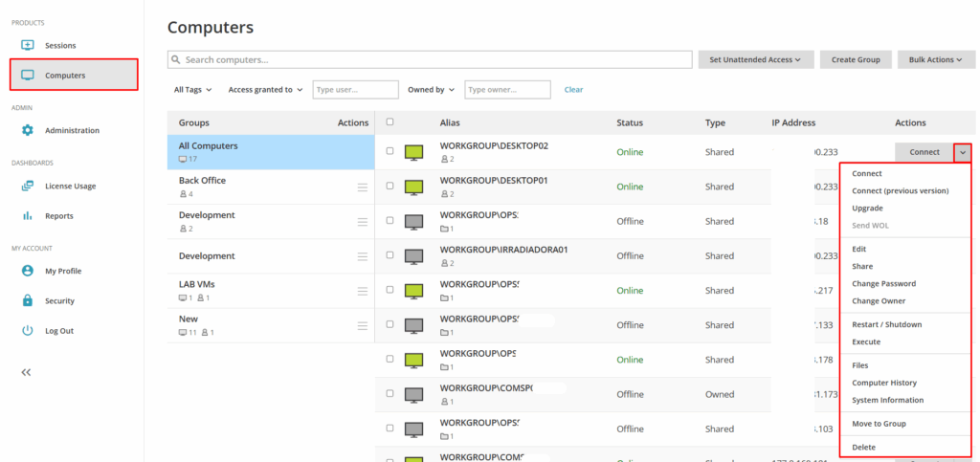
Task: Open the Reports bar chart icon
Action: pyautogui.click(x=28, y=216)
